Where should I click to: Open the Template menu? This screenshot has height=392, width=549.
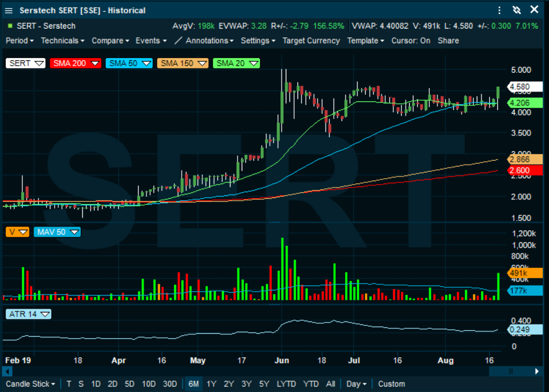point(366,41)
